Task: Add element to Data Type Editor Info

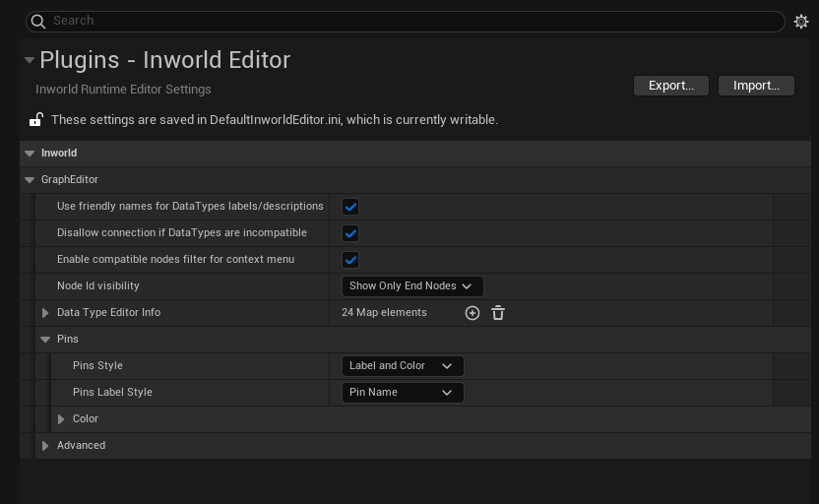Action: coord(472,313)
